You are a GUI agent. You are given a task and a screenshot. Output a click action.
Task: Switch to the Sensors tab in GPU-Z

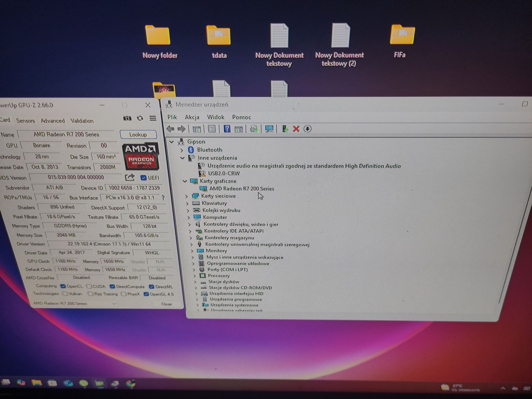coord(26,120)
